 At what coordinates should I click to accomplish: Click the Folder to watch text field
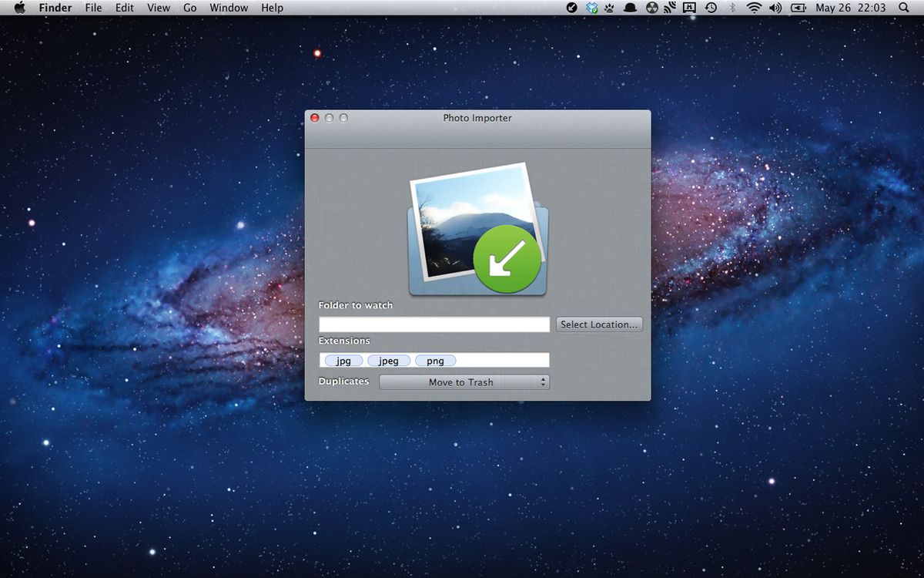434,324
